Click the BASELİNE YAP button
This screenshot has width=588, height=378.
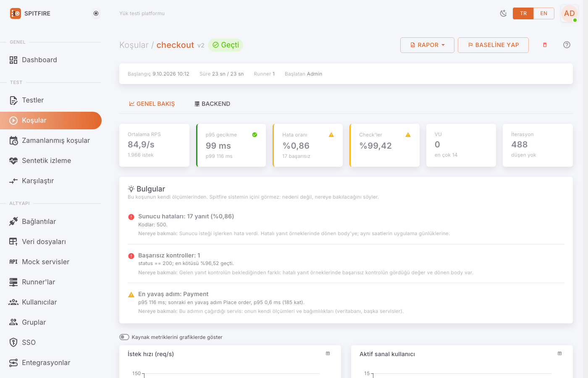coord(493,45)
